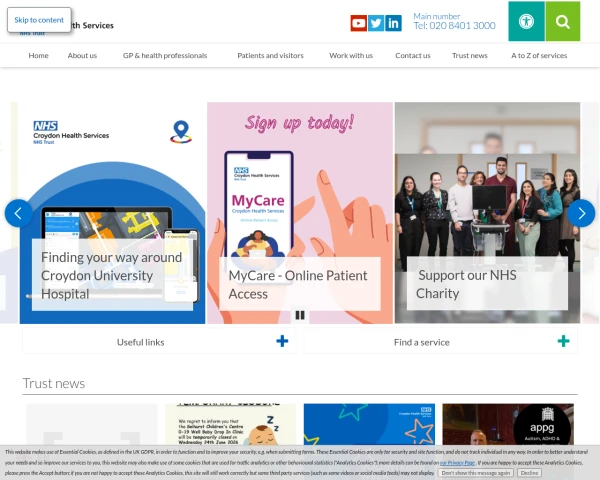
Task: Click the Skip to content link
Action: (x=39, y=20)
